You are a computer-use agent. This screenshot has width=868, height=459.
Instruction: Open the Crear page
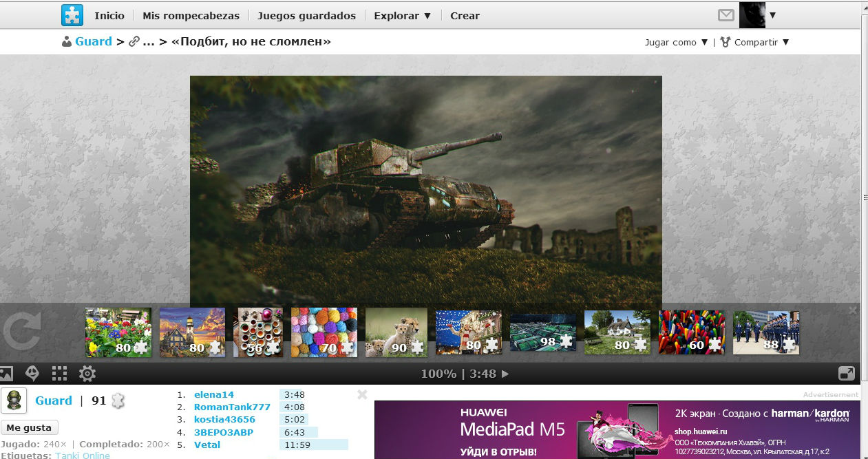[x=465, y=15]
